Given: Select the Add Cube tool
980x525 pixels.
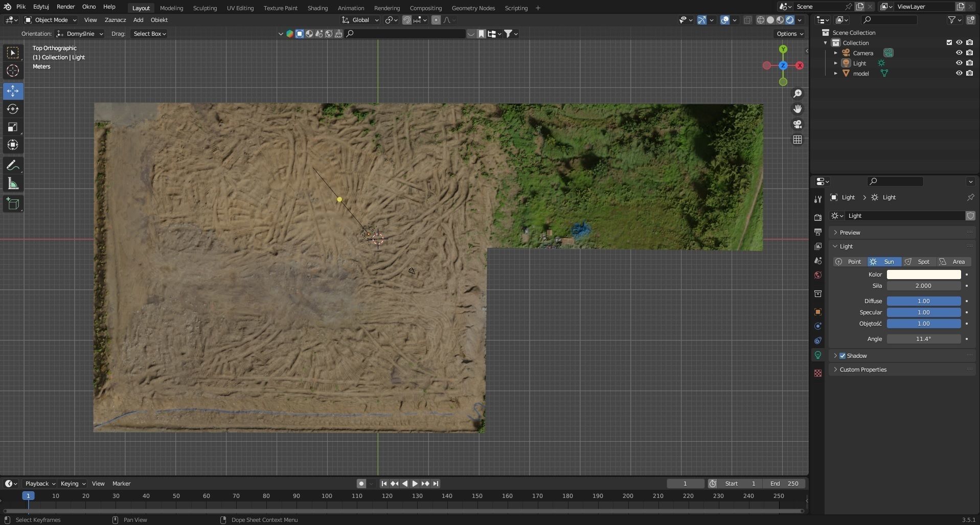Looking at the screenshot, I should 13,204.
